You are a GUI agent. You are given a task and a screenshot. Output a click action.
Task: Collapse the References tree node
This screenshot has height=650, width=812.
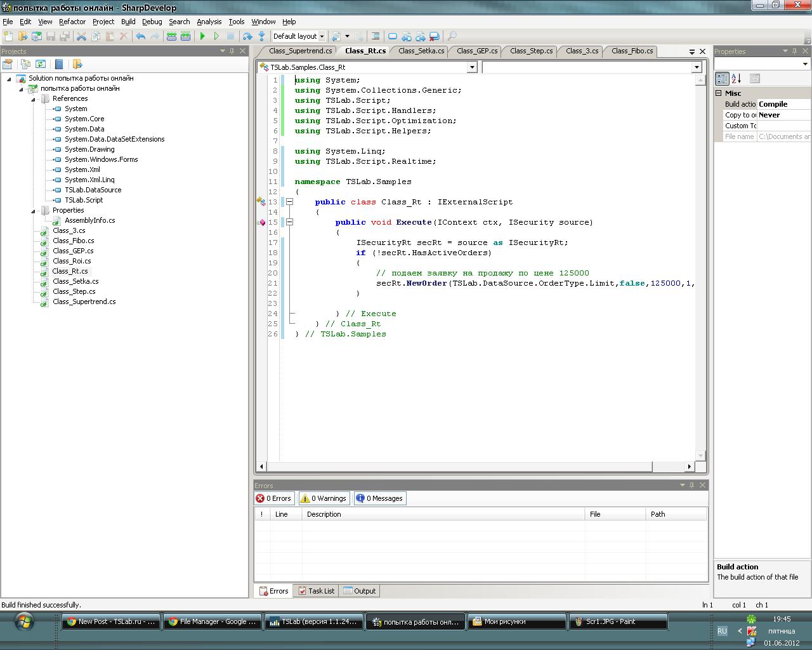(34, 99)
